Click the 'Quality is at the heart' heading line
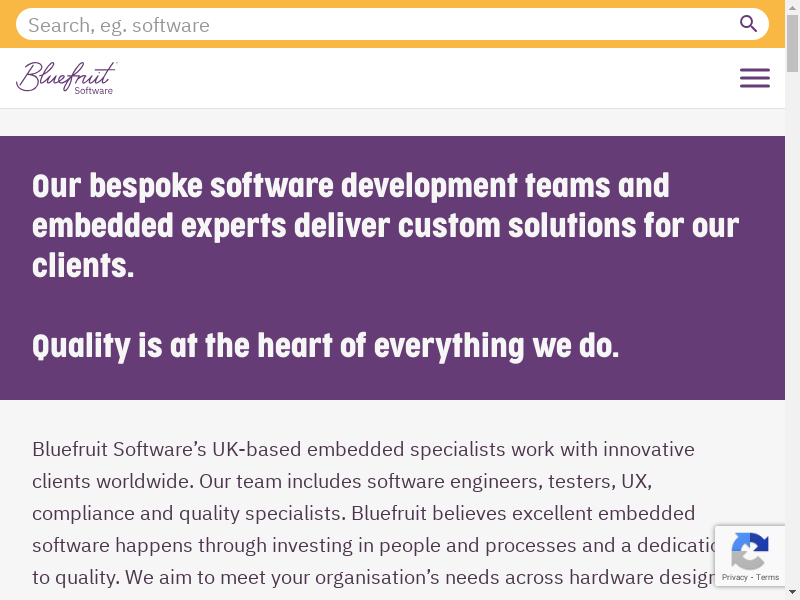This screenshot has height=600, width=800. (x=326, y=346)
